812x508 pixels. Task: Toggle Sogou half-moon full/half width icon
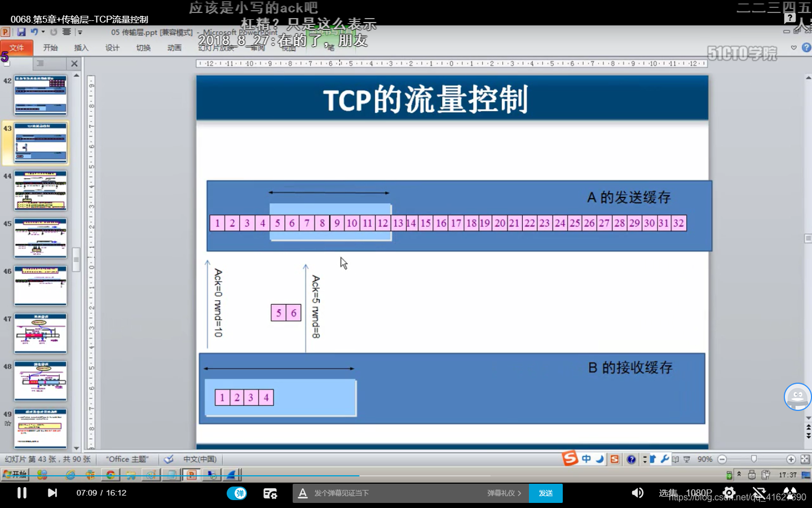pyautogui.click(x=600, y=459)
